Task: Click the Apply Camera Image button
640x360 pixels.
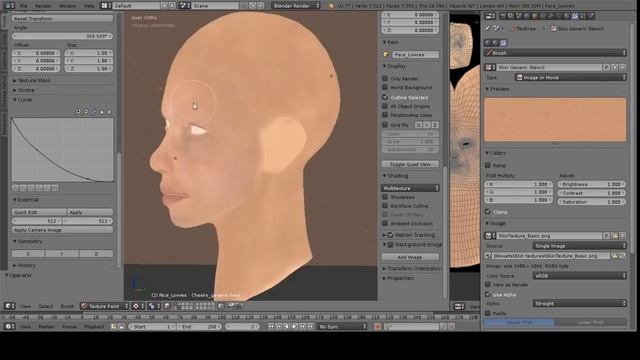Action: (62, 230)
